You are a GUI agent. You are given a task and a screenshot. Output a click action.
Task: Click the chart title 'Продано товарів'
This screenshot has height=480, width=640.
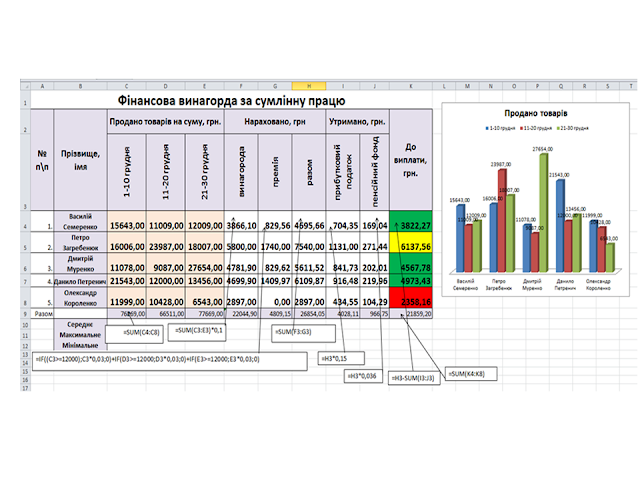click(536, 113)
